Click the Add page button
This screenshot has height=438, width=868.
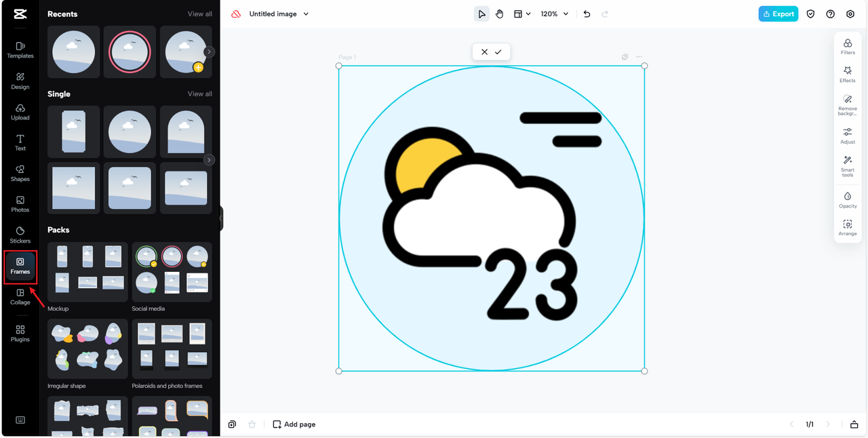(x=294, y=424)
